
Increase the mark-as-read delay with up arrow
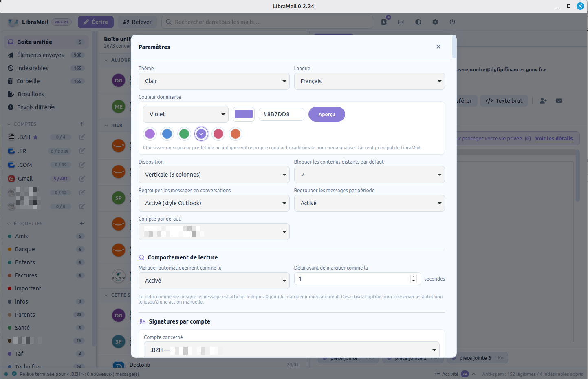click(x=414, y=277)
